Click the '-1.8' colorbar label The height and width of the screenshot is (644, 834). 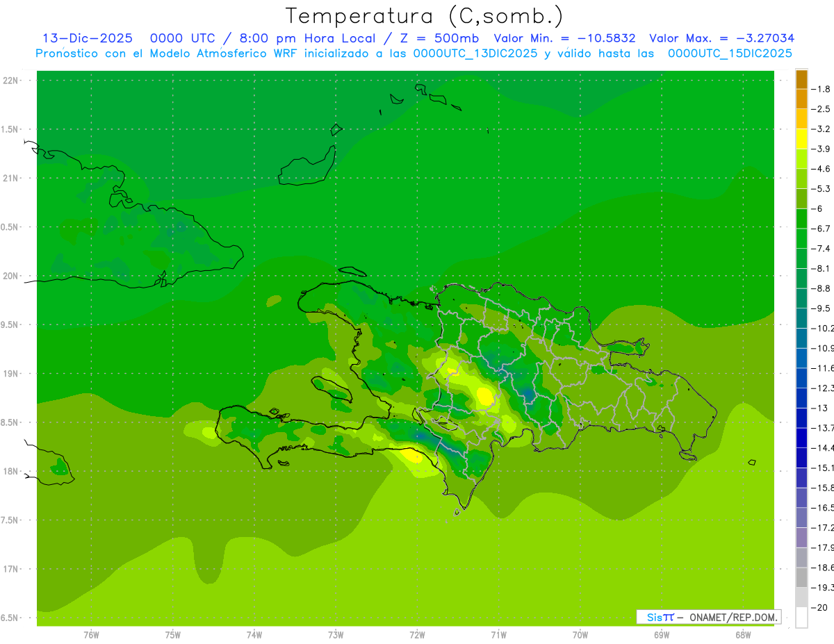point(821,89)
